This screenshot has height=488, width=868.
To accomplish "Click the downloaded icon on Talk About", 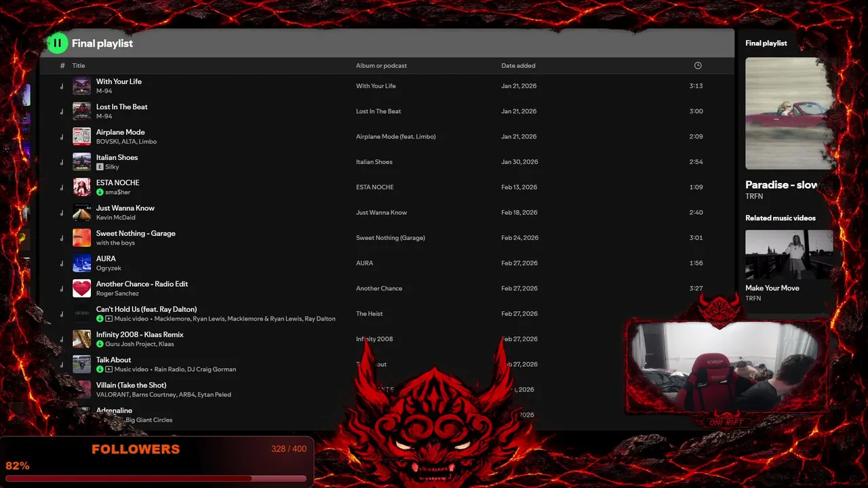I will coord(100,369).
